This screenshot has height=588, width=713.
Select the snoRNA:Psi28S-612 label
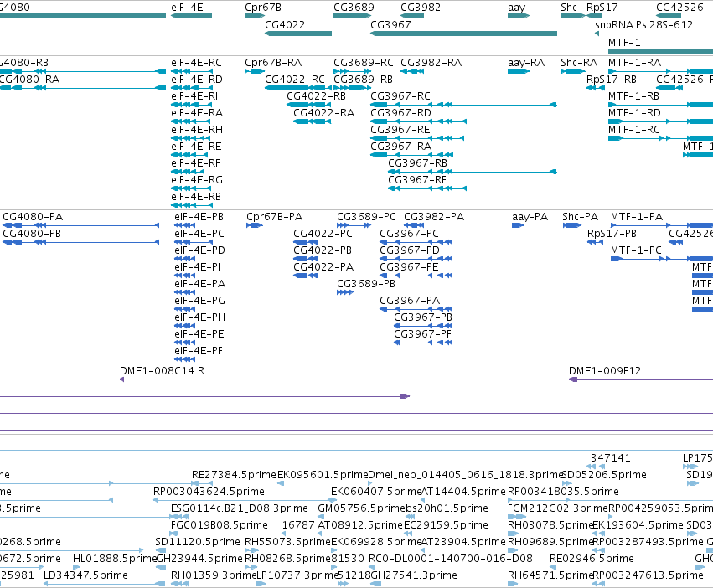644,25
